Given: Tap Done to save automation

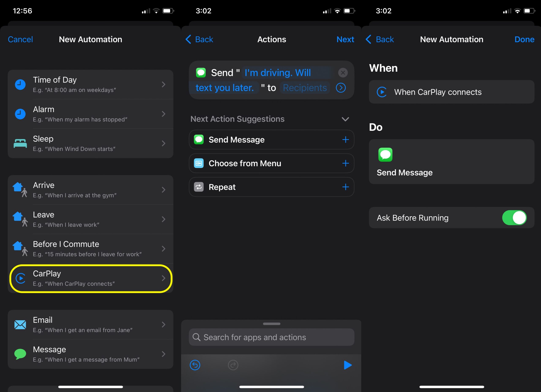Looking at the screenshot, I should [524, 39].
